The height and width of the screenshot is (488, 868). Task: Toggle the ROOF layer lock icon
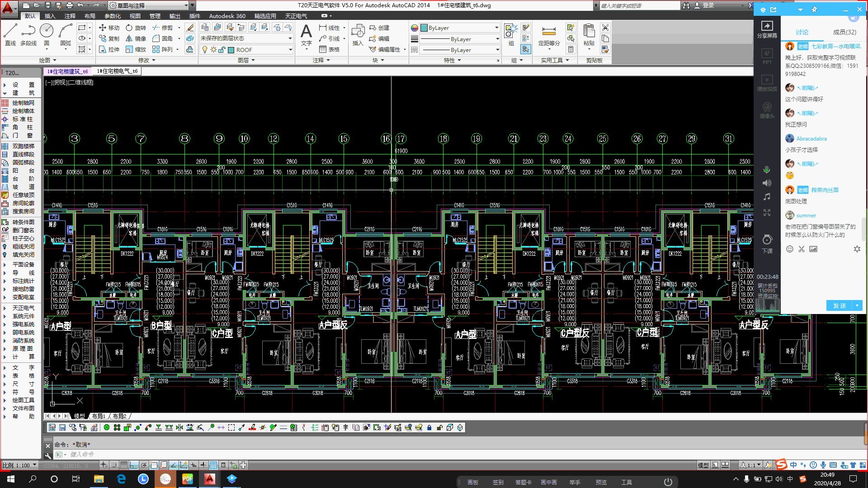(221, 50)
